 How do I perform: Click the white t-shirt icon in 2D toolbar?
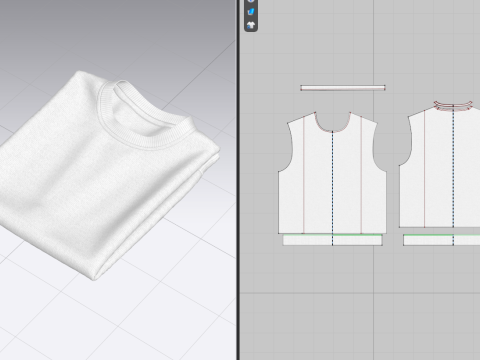click(251, 25)
